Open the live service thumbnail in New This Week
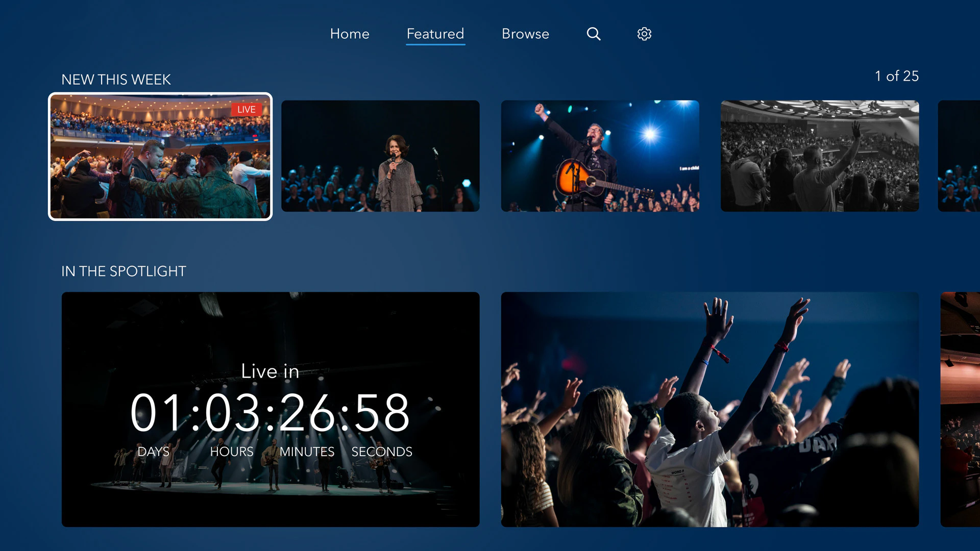The image size is (980, 551). pyautogui.click(x=160, y=156)
